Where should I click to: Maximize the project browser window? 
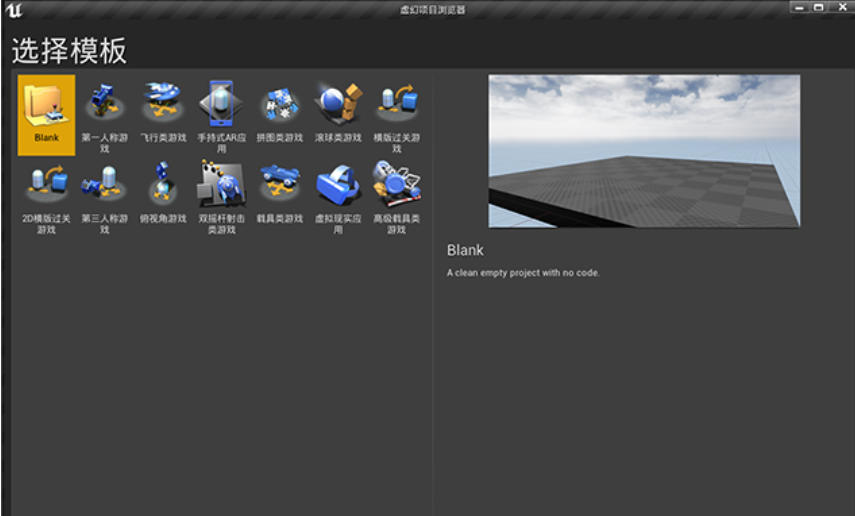tap(819, 7)
